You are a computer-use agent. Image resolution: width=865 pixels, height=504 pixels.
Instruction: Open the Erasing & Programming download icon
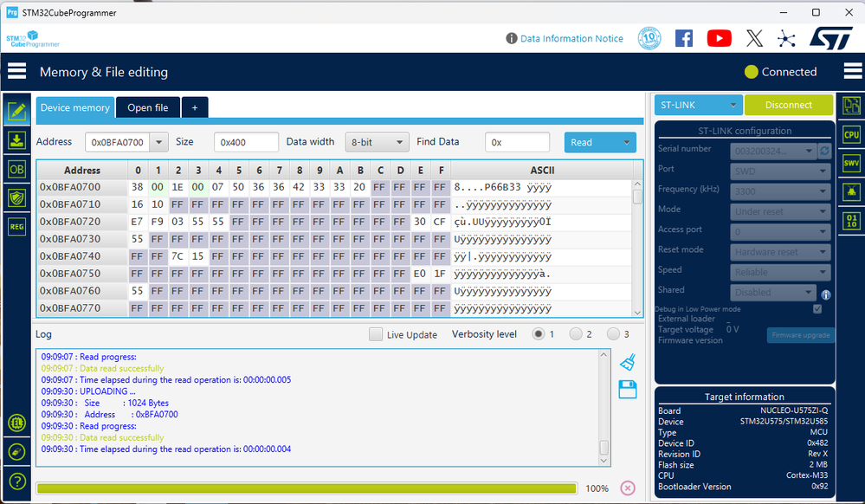(17, 140)
